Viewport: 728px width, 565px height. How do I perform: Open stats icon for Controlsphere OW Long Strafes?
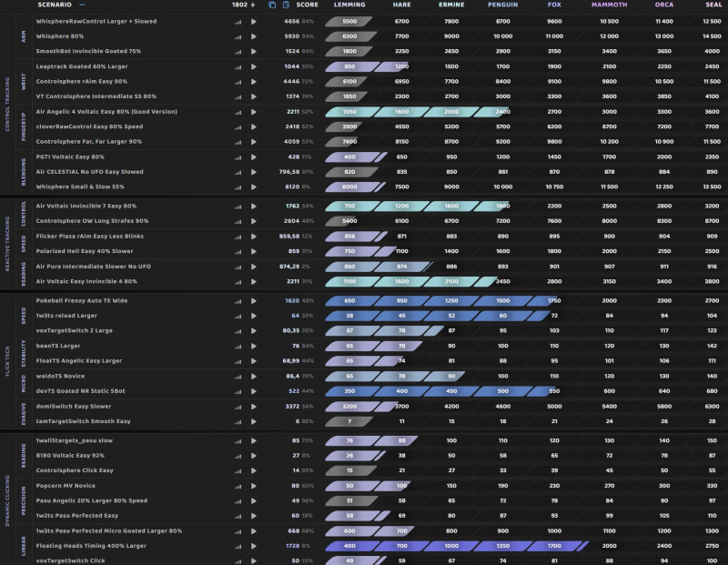point(238,221)
